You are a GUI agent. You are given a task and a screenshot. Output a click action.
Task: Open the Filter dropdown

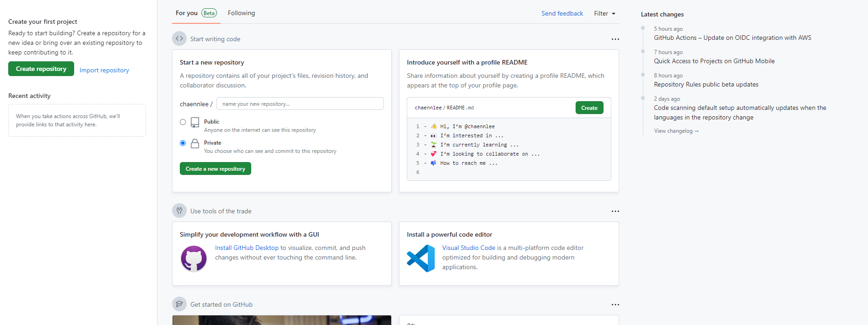604,13
